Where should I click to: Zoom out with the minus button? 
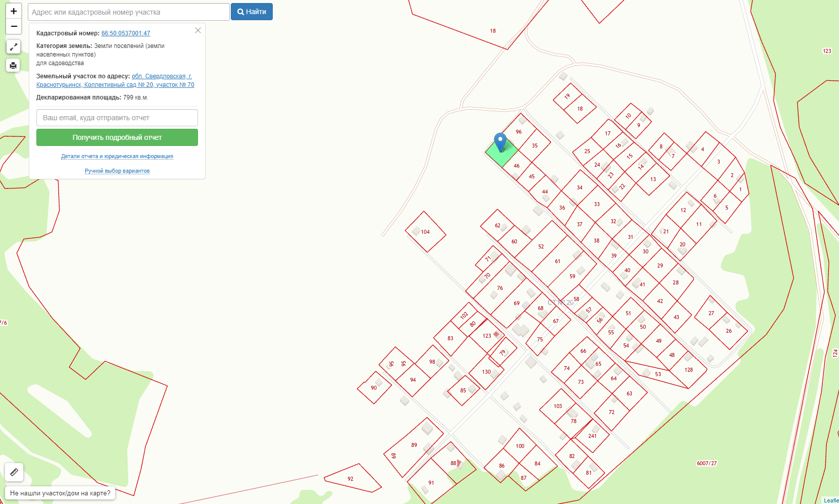click(14, 26)
